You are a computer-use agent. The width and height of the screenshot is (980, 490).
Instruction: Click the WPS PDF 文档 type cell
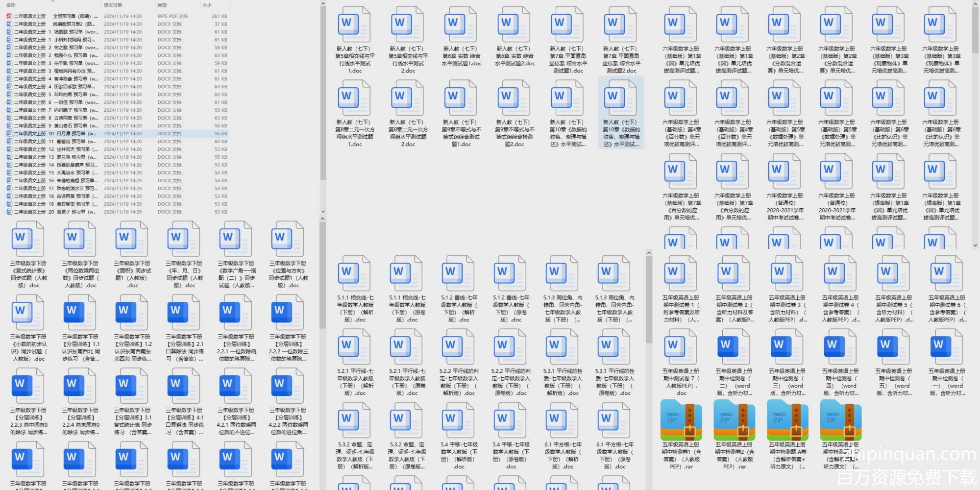172,16
